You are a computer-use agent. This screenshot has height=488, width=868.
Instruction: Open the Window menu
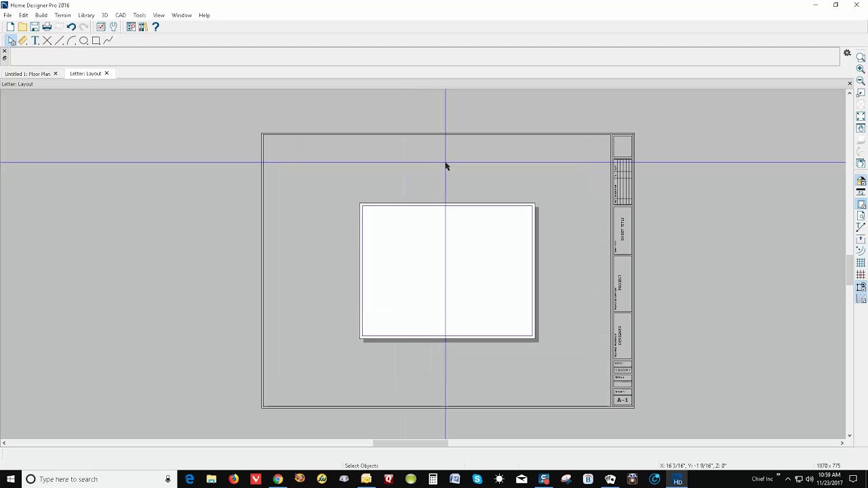(182, 15)
